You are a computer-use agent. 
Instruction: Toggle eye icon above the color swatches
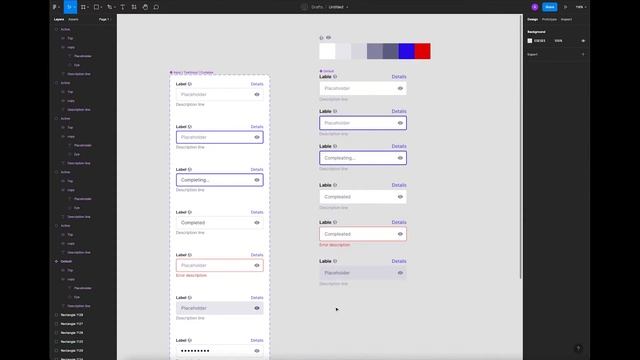[329, 38]
